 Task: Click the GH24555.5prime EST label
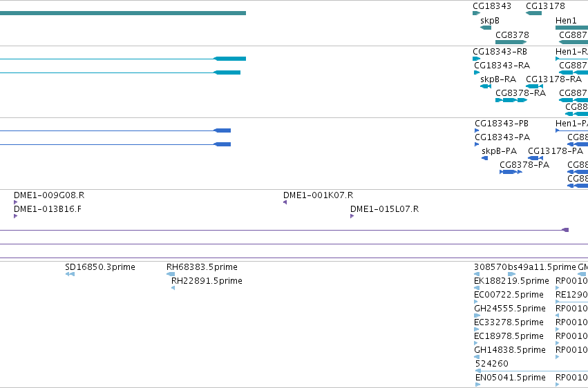point(510,309)
